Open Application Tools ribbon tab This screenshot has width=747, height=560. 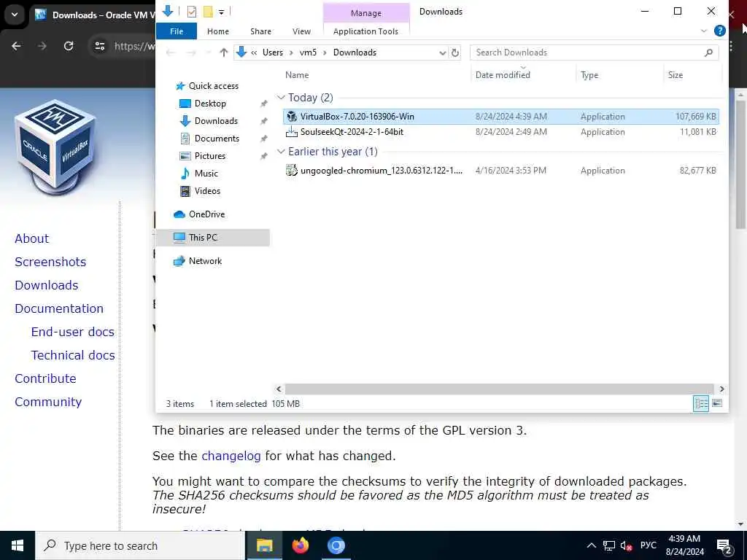[366, 31]
